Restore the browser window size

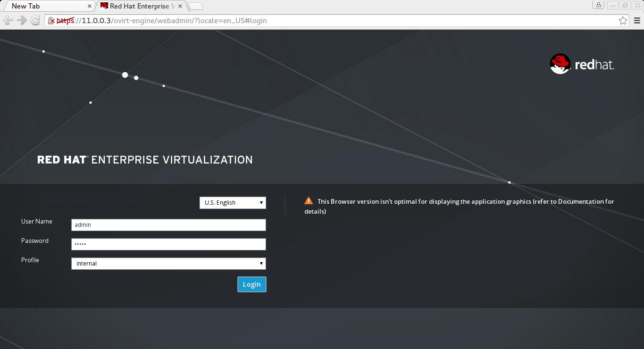pyautogui.click(x=625, y=5)
